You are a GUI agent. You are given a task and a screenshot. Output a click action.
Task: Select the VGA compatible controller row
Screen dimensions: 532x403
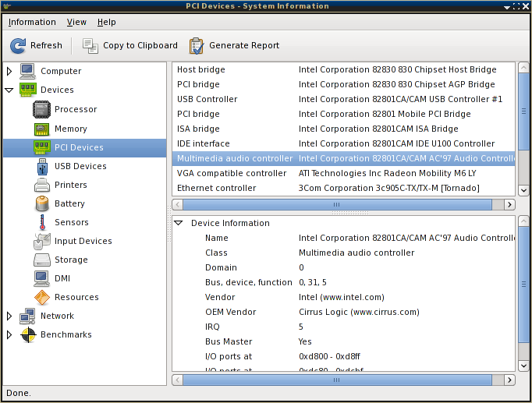point(344,173)
